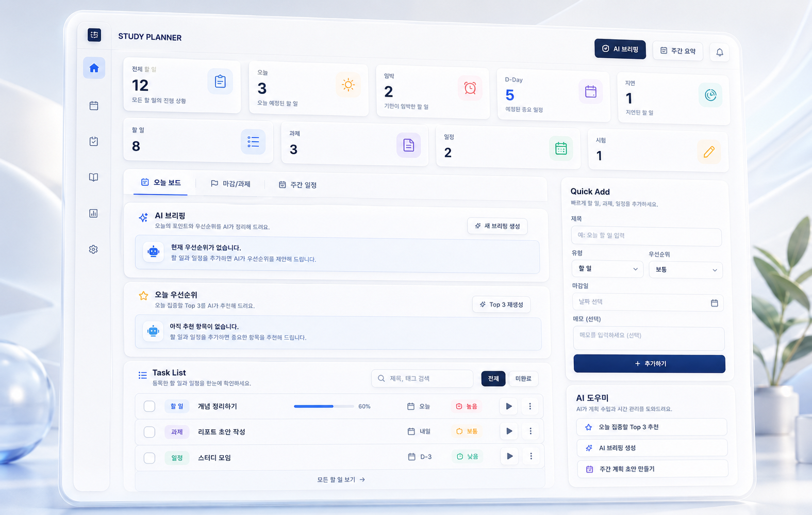Choose 오늘 집중할 Top 3 추천
812x515 pixels.
pos(652,427)
